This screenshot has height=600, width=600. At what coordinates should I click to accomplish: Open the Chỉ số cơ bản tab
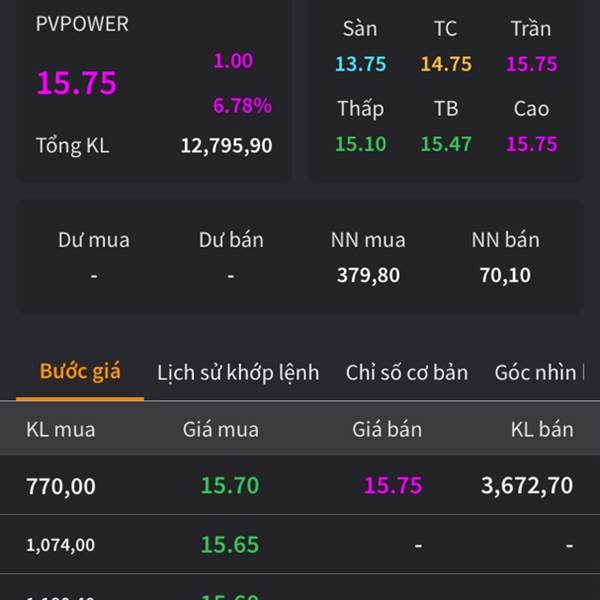pos(407,373)
